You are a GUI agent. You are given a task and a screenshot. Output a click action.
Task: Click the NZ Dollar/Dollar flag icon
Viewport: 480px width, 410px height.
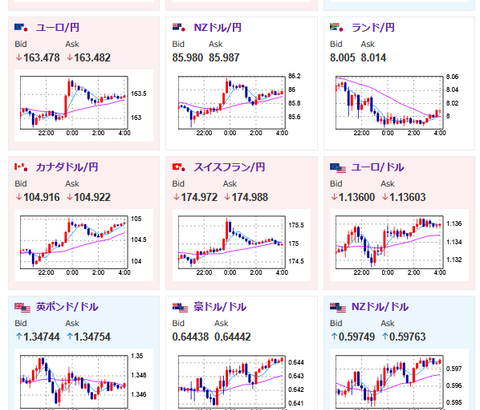[x=338, y=307]
